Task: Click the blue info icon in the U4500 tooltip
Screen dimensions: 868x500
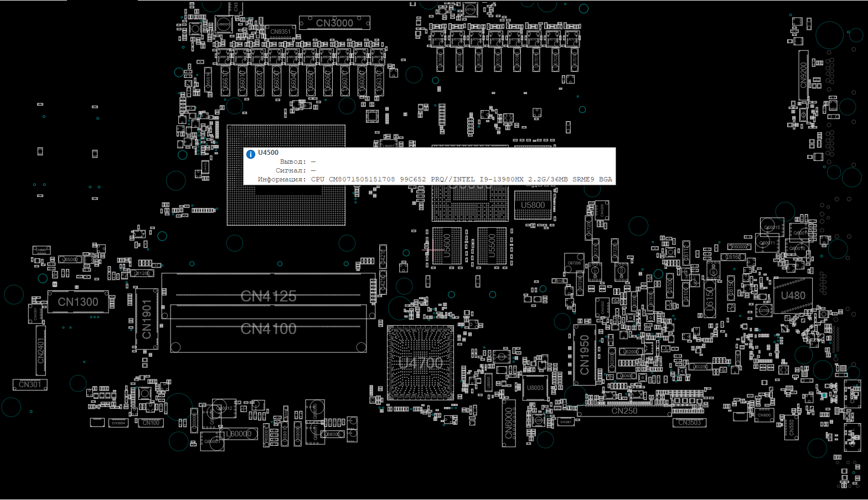Action: (x=251, y=154)
